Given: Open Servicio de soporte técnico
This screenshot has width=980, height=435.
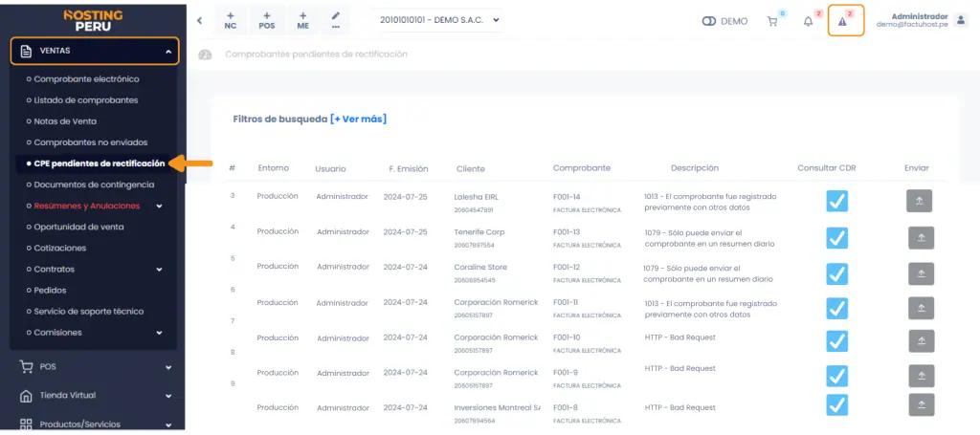Looking at the screenshot, I should [89, 311].
